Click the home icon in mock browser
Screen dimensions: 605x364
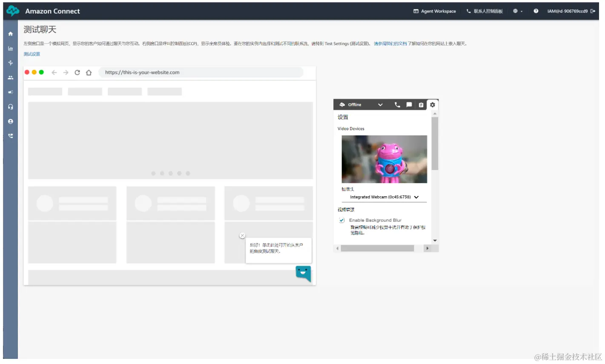89,72
